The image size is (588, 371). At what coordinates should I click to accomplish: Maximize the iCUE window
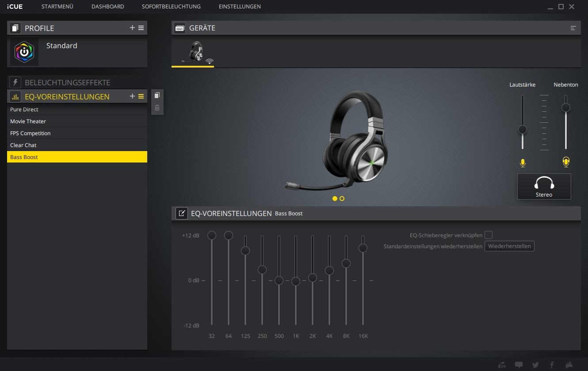click(561, 7)
